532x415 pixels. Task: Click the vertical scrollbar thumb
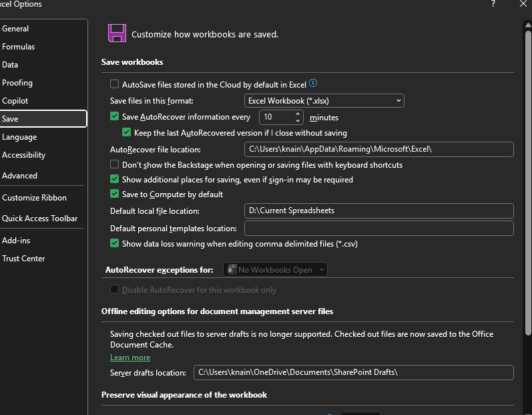pos(528,183)
